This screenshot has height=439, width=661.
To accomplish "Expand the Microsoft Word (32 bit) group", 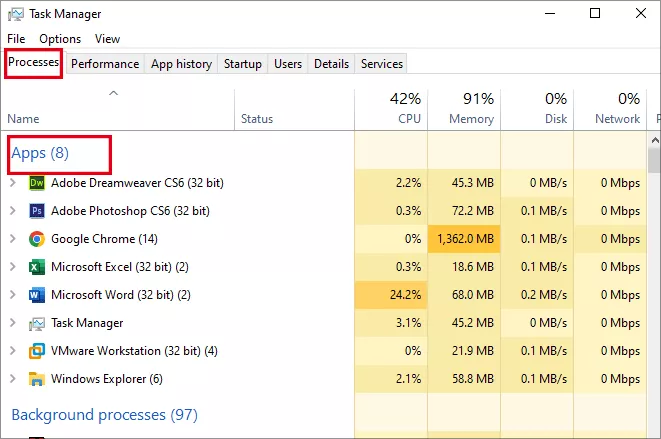I will coord(13,295).
